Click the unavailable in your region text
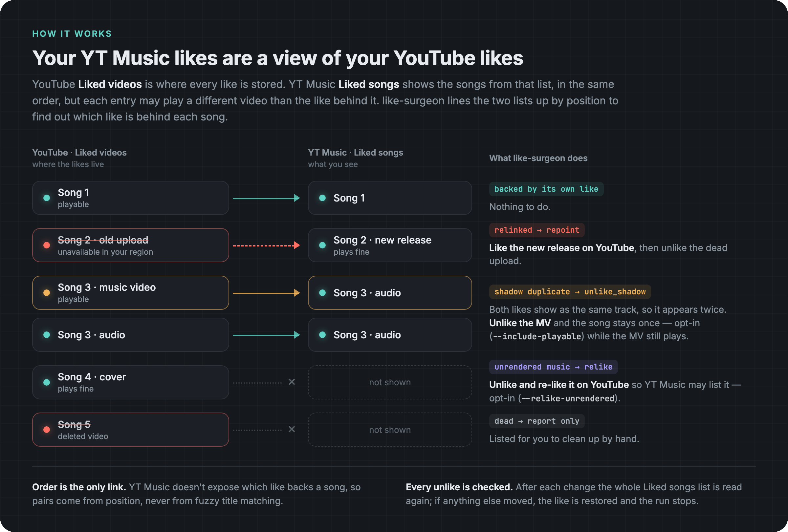 [105, 252]
